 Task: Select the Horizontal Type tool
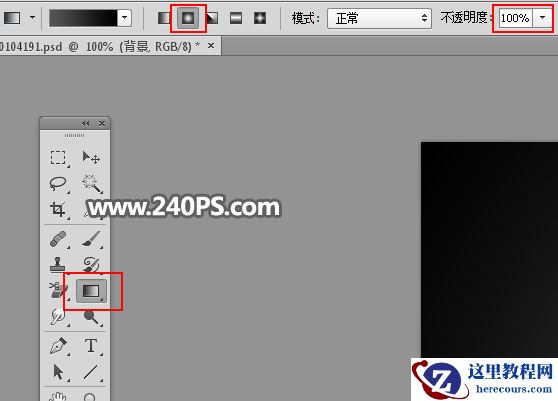[x=91, y=346]
